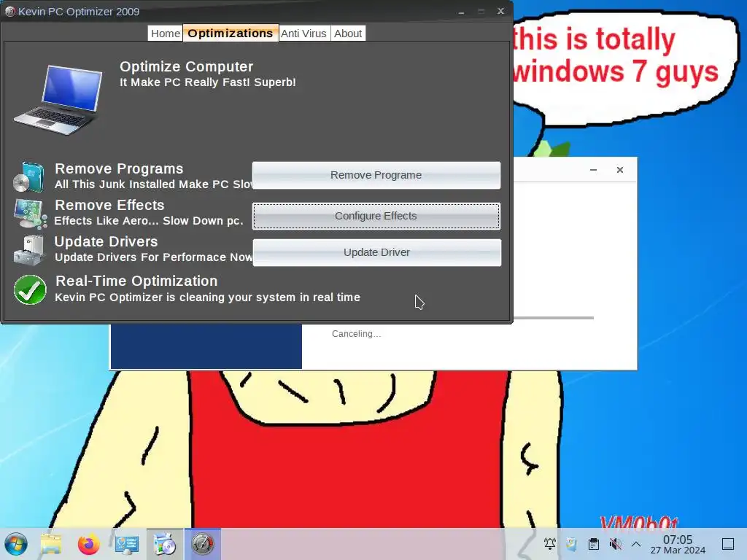This screenshot has width=747, height=560.
Task: Click the installer progress bar
Action: pos(554,318)
